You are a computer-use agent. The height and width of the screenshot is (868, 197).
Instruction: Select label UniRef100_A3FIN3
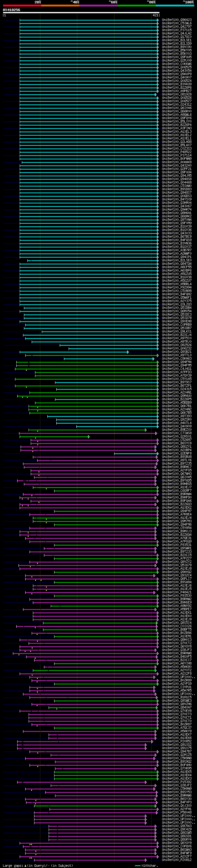pyautogui.click(x=177, y=128)
